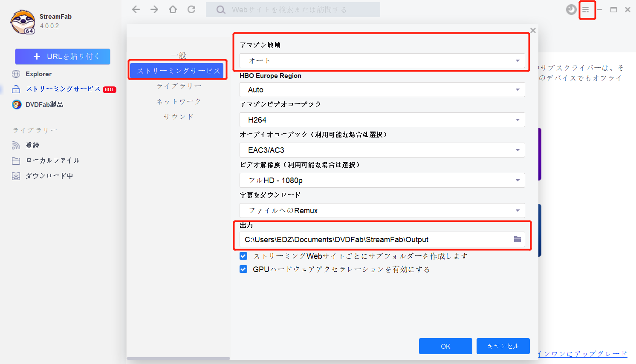Screen dimensions: 636x364
Task: Expand the audio codec EAC3/AC3 dropdown
Action: click(x=382, y=150)
